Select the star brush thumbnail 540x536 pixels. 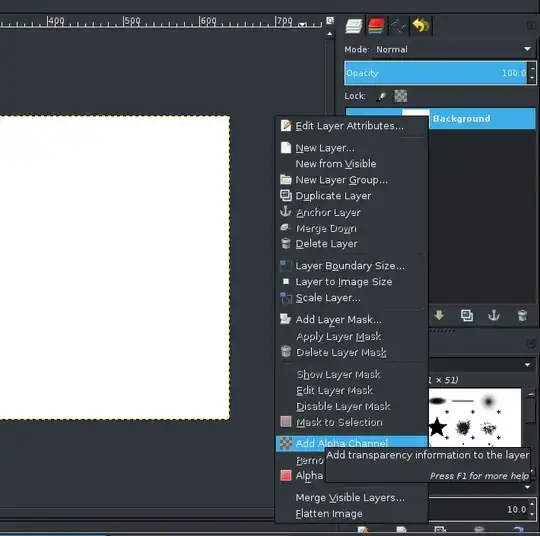437,427
